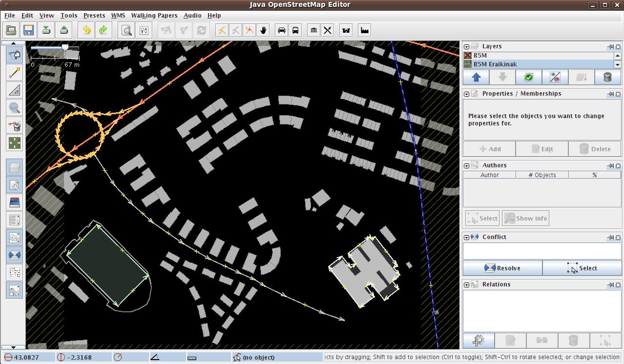Collapse the Layers panel
624x364 pixels.
point(467,47)
